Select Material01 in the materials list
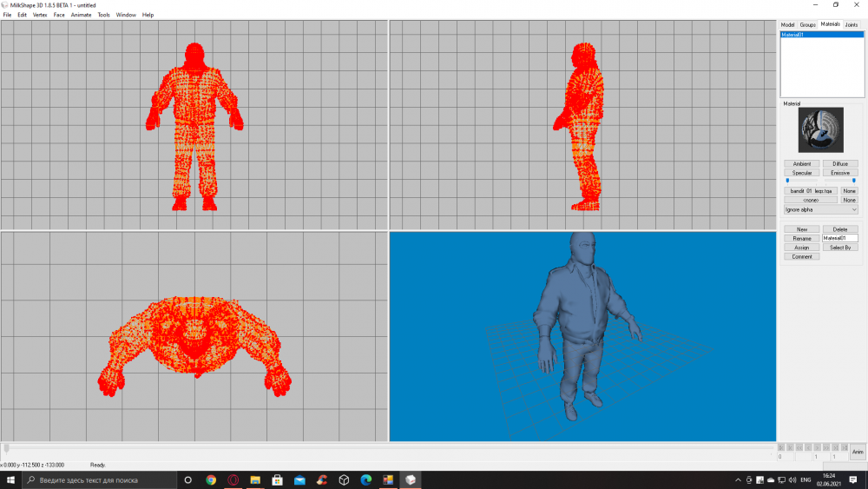Image resolution: width=868 pixels, height=489 pixels. click(822, 35)
